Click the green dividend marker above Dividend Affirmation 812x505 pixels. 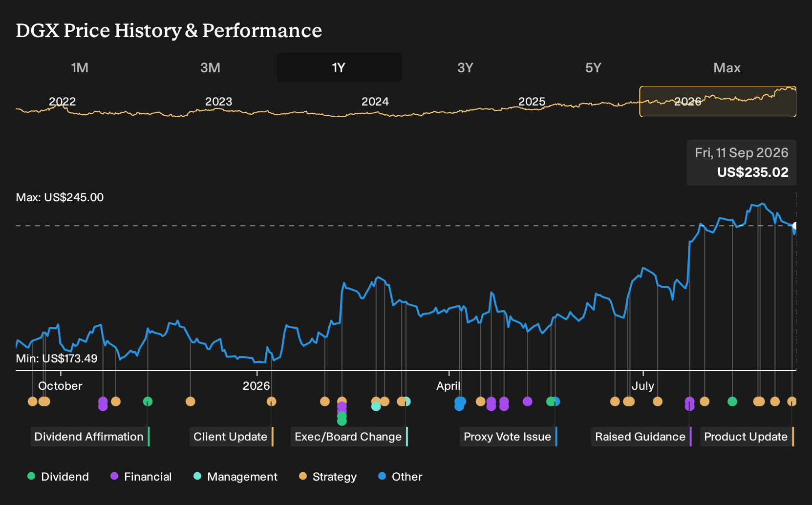click(148, 401)
